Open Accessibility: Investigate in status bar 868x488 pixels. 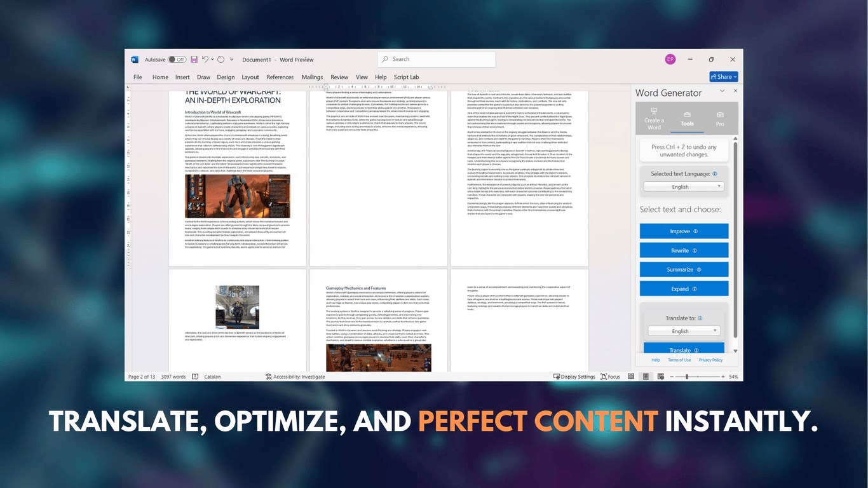pos(295,377)
